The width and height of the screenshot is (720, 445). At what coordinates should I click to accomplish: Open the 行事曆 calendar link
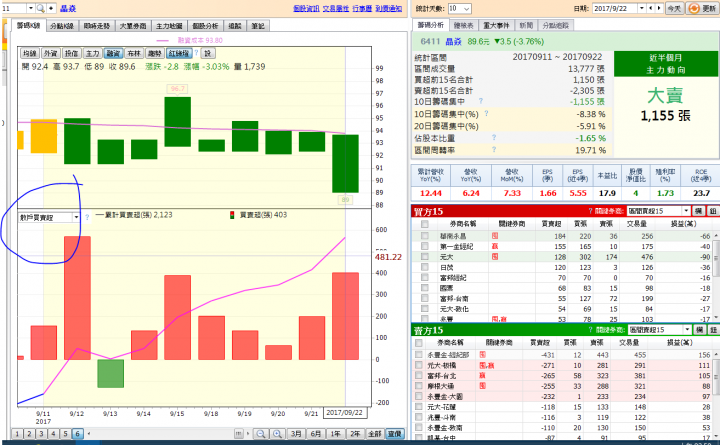point(362,8)
